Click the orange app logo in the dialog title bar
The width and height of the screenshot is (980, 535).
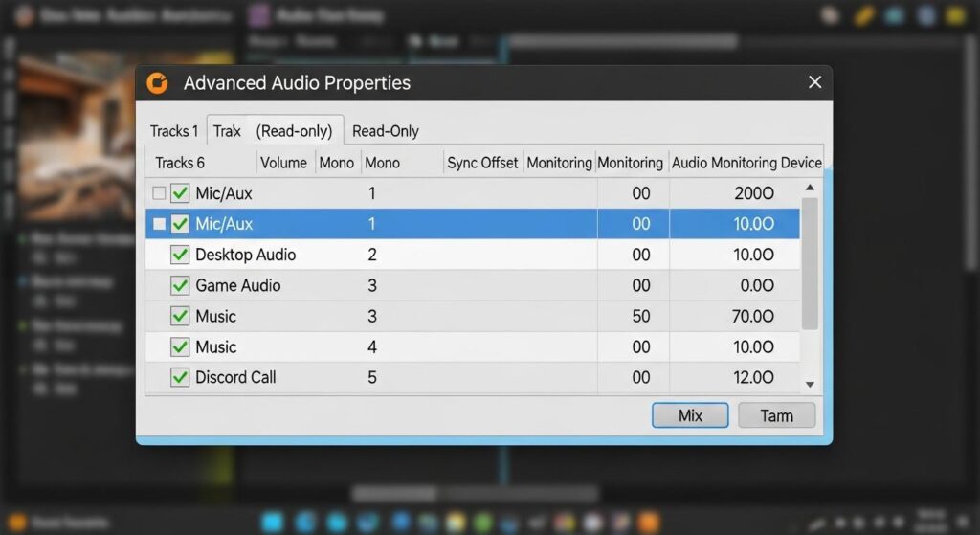pos(157,83)
